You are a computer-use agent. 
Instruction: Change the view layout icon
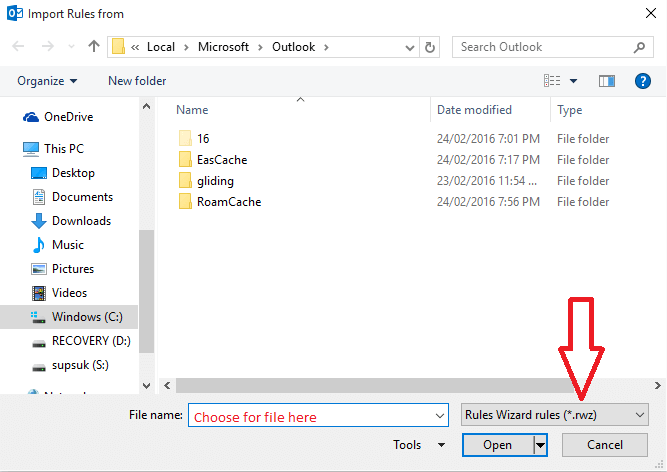[x=552, y=80]
